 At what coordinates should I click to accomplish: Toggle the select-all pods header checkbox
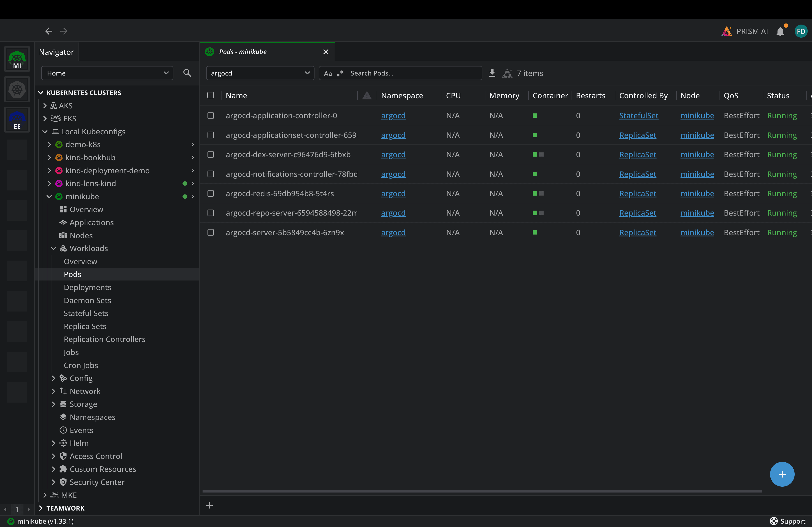tap(210, 95)
